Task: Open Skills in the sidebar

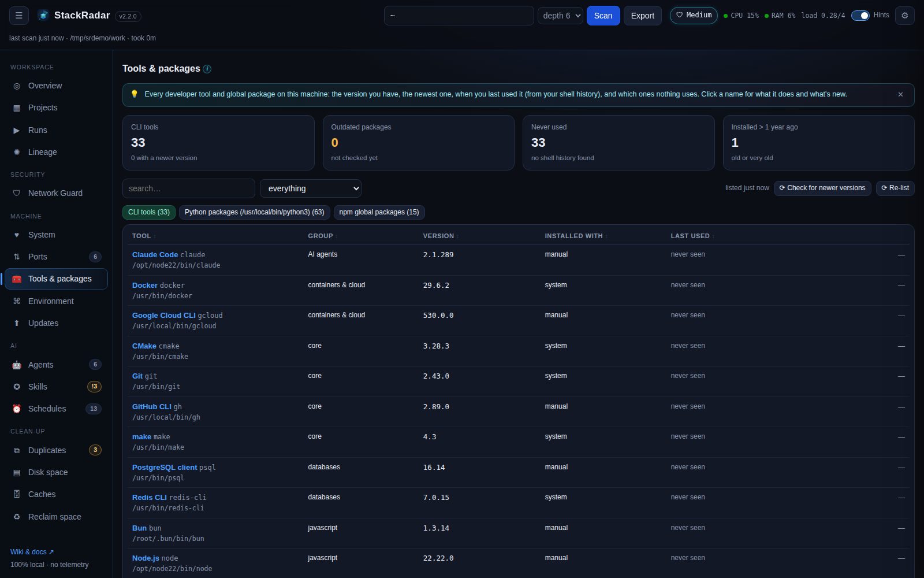Action: [x=56, y=387]
